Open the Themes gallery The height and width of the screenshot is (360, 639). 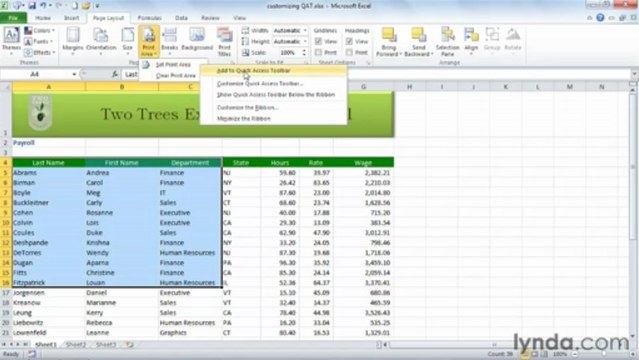[x=11, y=40]
